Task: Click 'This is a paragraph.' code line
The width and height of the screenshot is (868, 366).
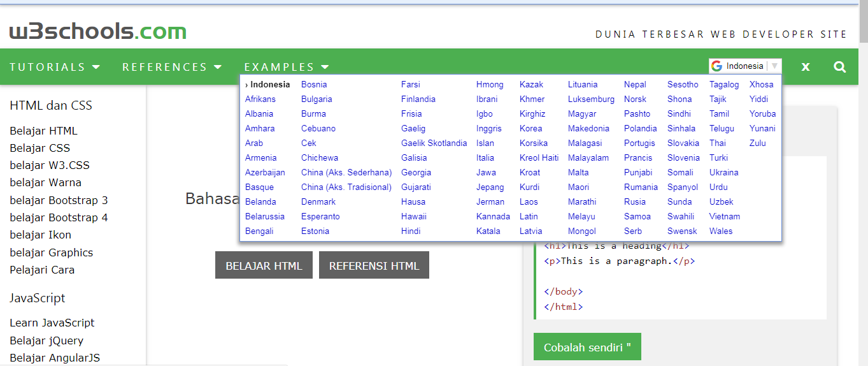Action: pyautogui.click(x=620, y=261)
